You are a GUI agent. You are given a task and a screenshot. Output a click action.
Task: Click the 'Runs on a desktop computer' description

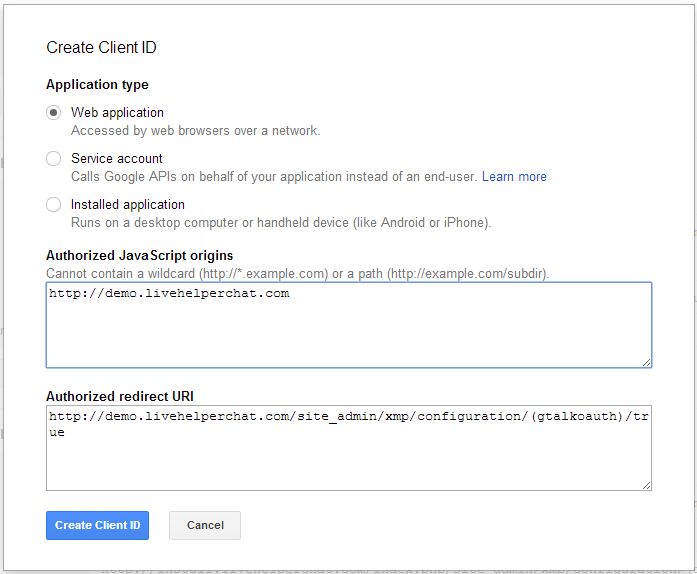[x=281, y=222]
